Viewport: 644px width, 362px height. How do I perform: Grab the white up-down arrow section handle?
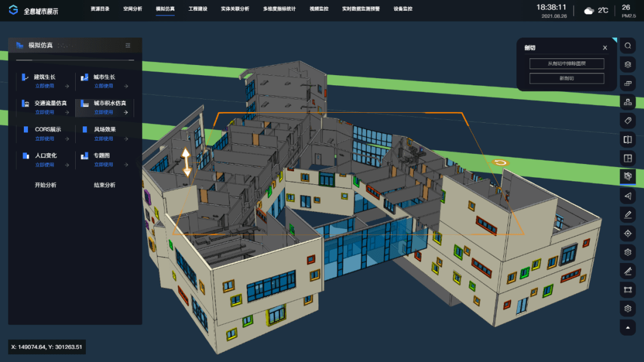(x=186, y=162)
